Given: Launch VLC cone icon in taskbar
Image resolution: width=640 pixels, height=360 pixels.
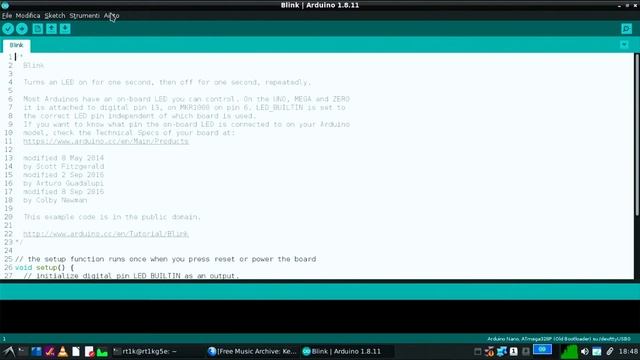Looking at the screenshot, I should (x=63, y=351).
